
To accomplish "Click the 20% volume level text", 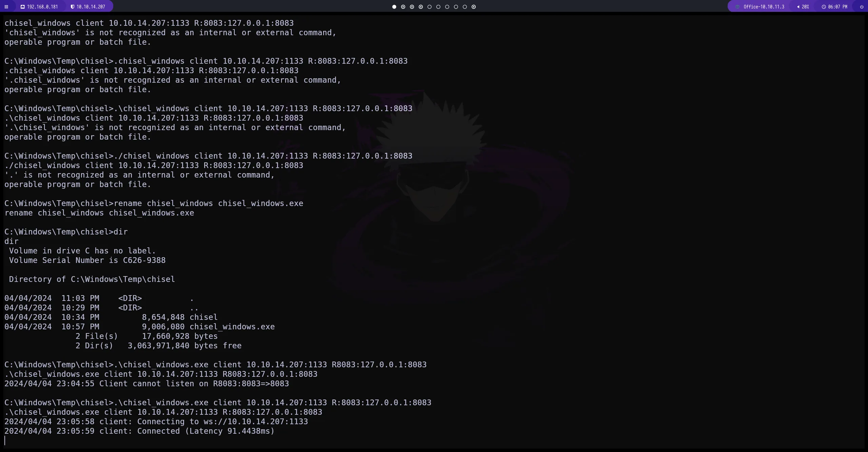I will [805, 7].
